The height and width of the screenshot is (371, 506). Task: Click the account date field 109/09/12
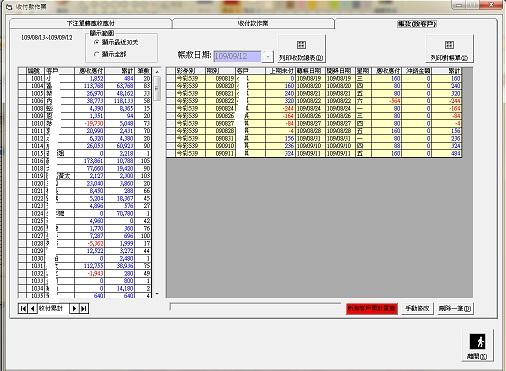pyautogui.click(x=237, y=56)
